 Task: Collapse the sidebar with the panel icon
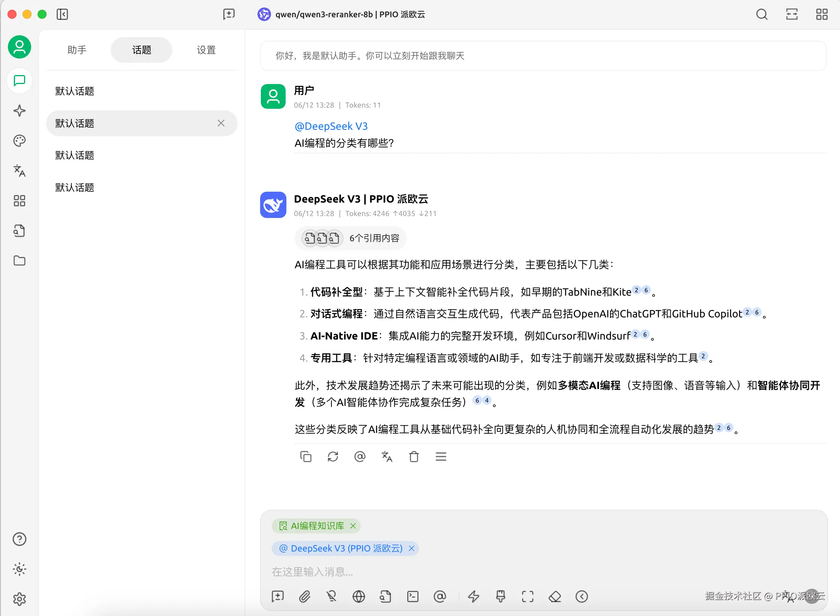coord(62,15)
